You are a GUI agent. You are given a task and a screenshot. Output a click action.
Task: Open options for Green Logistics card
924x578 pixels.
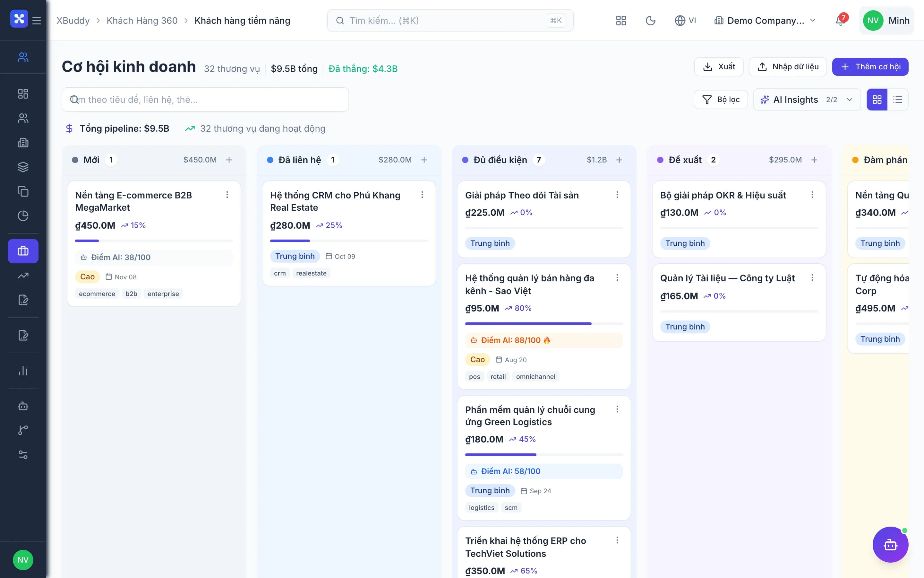tap(617, 409)
